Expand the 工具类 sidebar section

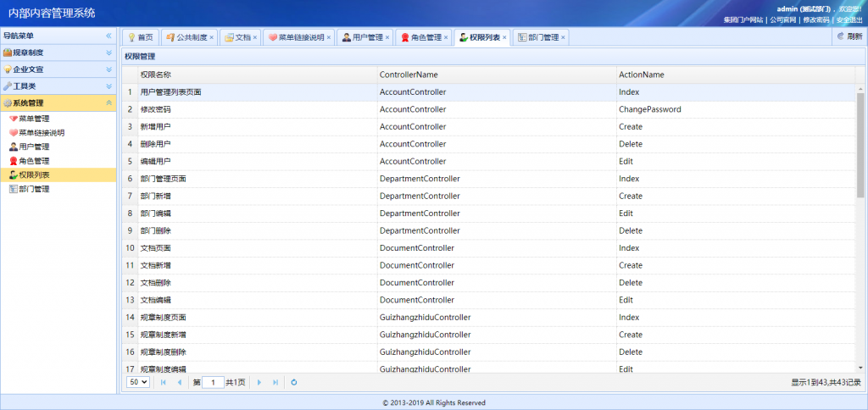(108, 86)
